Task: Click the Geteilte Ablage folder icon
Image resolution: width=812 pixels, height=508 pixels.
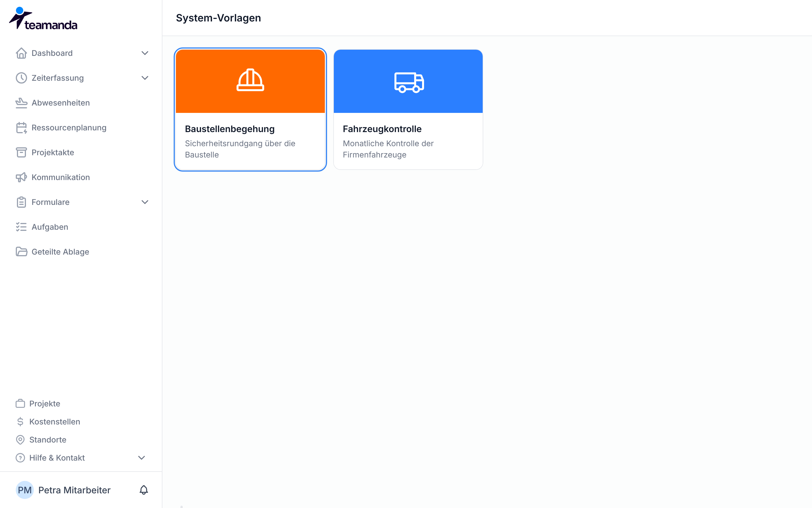Action: click(x=21, y=252)
